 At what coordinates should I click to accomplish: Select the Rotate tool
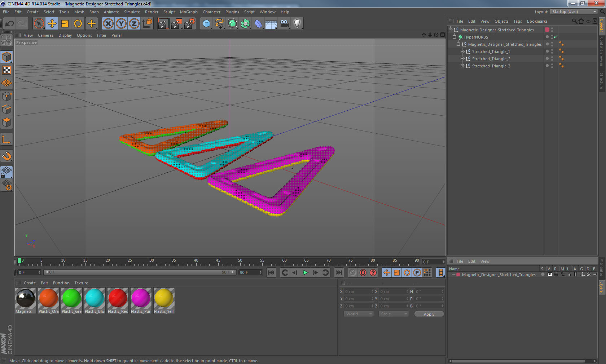click(78, 24)
